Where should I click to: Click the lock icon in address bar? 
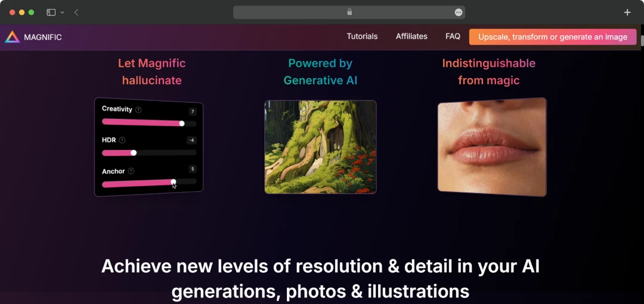(349, 12)
